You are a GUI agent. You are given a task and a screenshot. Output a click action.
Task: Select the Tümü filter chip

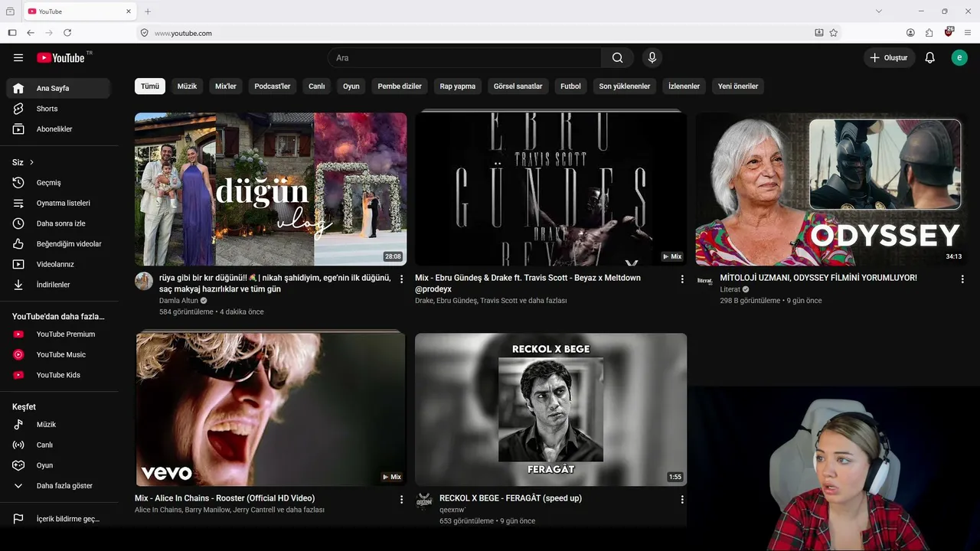[x=150, y=86]
